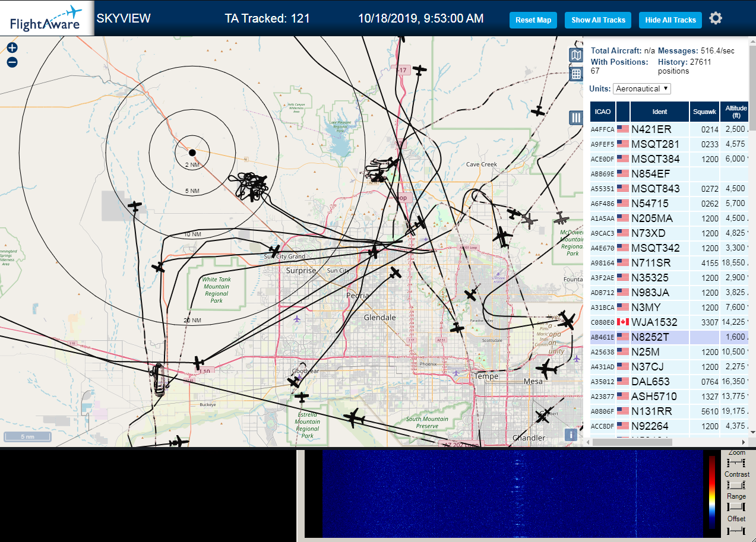Select the N421ER aircraft row
The width and height of the screenshot is (756, 542).
(669, 129)
